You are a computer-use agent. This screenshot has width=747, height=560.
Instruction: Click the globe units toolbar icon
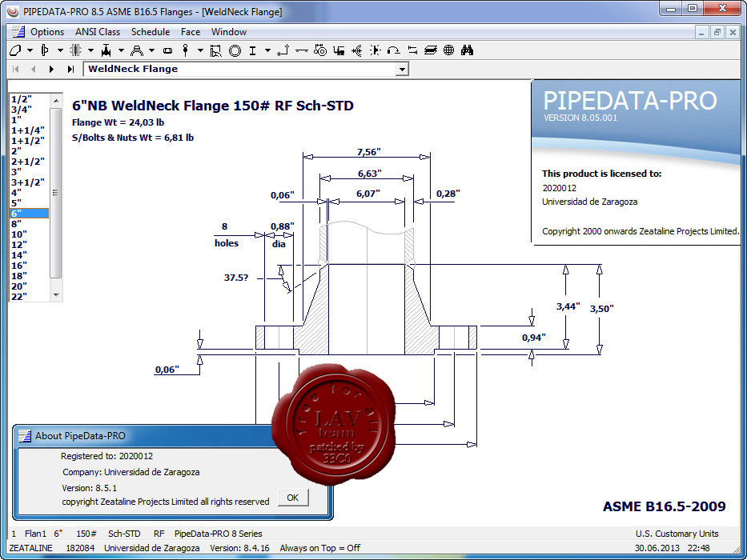[449, 50]
